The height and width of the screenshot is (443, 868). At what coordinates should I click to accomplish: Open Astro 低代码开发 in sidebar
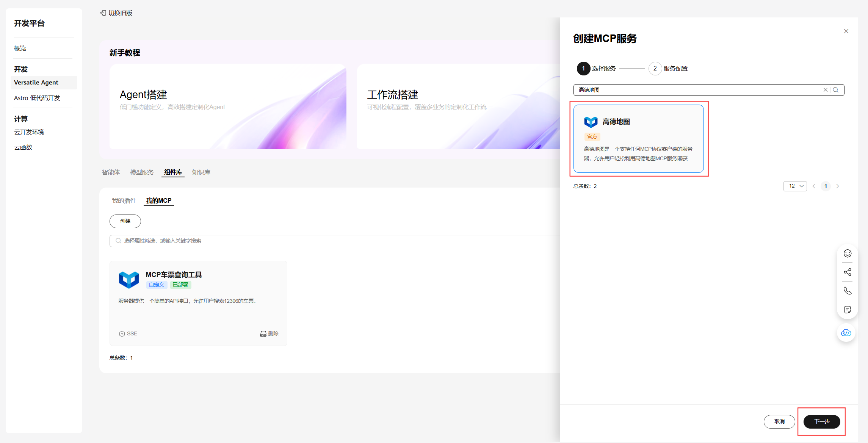[x=37, y=98]
